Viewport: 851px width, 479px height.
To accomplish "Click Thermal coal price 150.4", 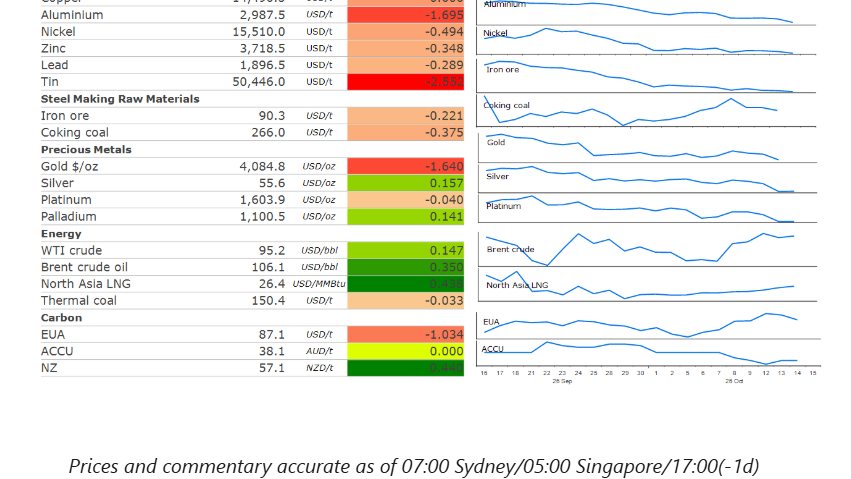I will pyautogui.click(x=268, y=301).
